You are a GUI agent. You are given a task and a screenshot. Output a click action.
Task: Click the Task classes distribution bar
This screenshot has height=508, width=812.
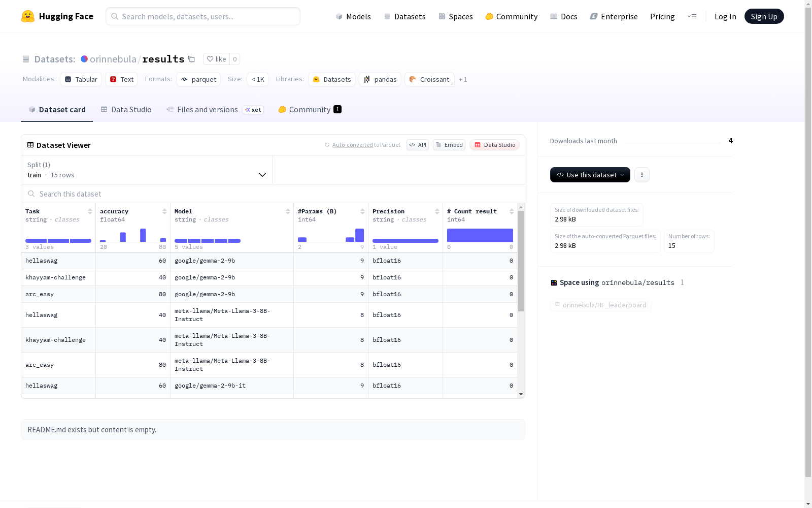point(58,240)
